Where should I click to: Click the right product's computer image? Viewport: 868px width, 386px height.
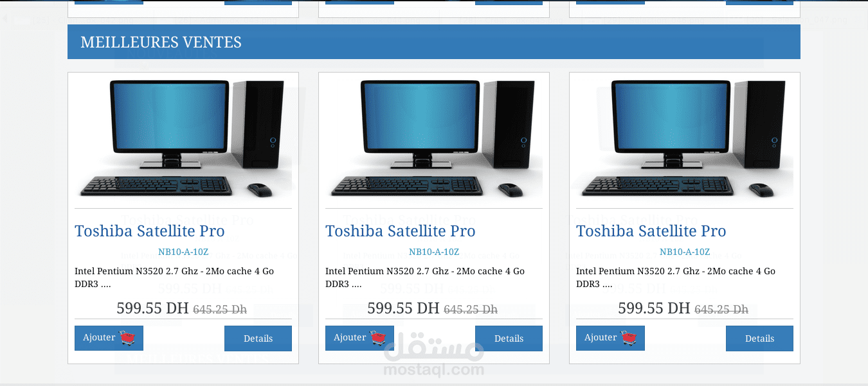click(685, 138)
